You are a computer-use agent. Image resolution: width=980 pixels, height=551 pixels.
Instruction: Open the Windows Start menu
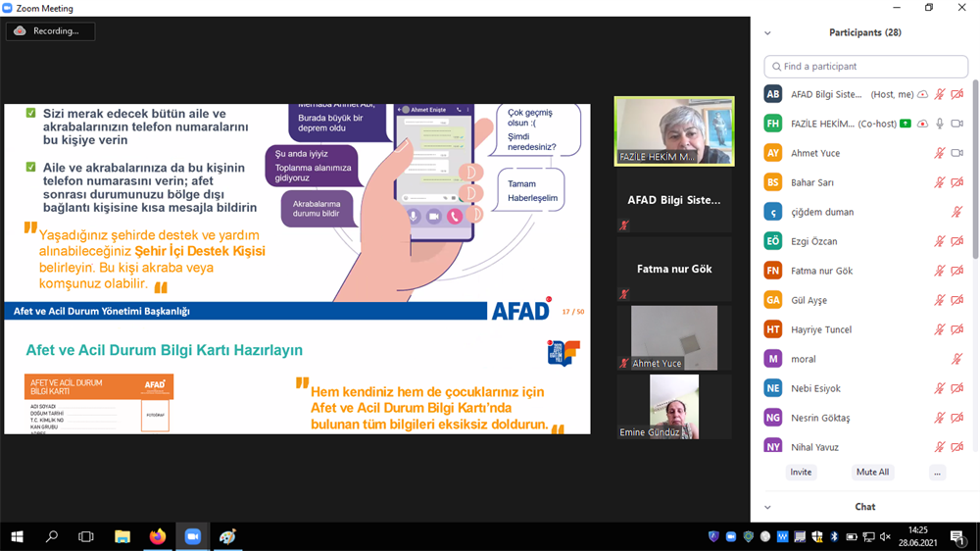point(18,536)
